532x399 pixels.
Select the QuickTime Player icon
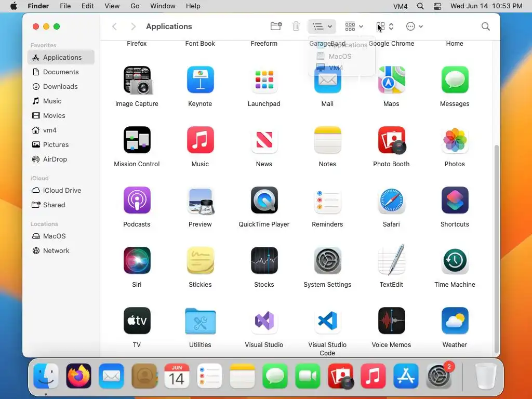[264, 200]
